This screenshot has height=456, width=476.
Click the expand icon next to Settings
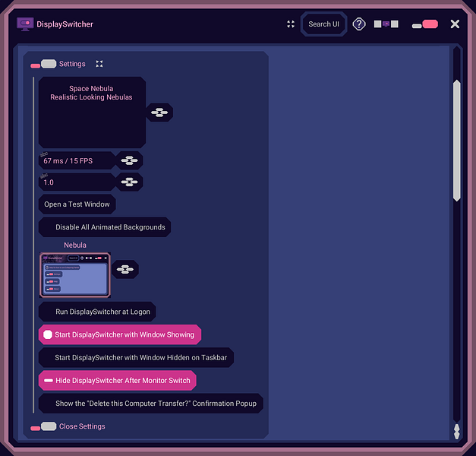[99, 64]
